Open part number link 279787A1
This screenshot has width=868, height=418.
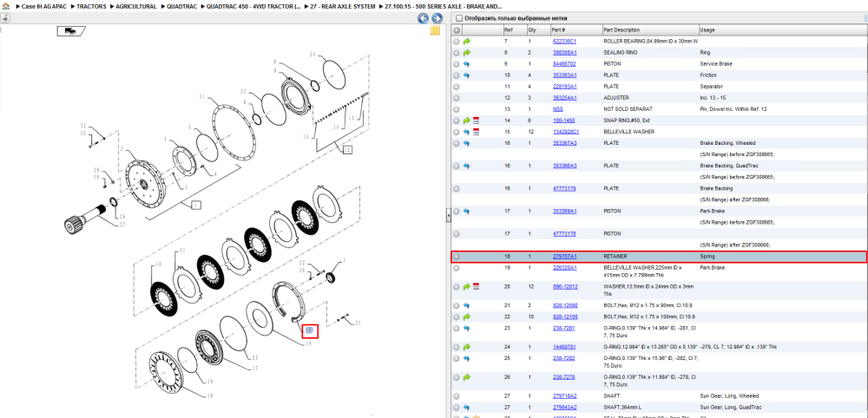[x=564, y=257]
